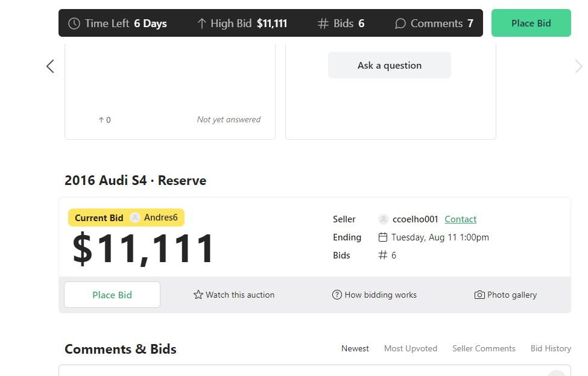The height and width of the screenshot is (376, 588).
Task: Click the camera icon for gallery
Action: pos(479,295)
